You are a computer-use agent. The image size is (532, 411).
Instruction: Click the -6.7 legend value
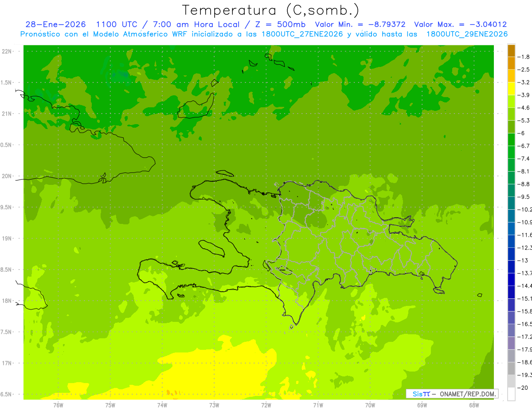(524, 146)
